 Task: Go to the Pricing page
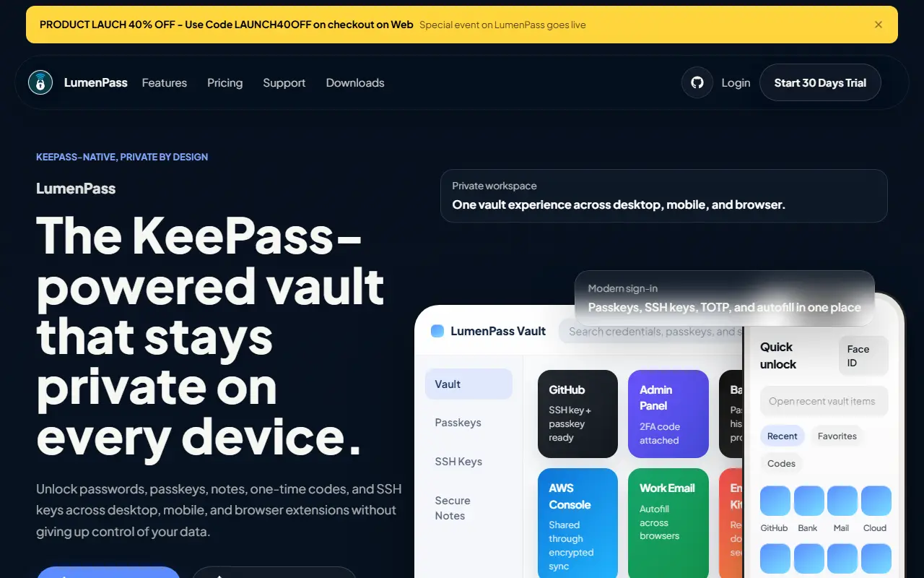point(225,82)
